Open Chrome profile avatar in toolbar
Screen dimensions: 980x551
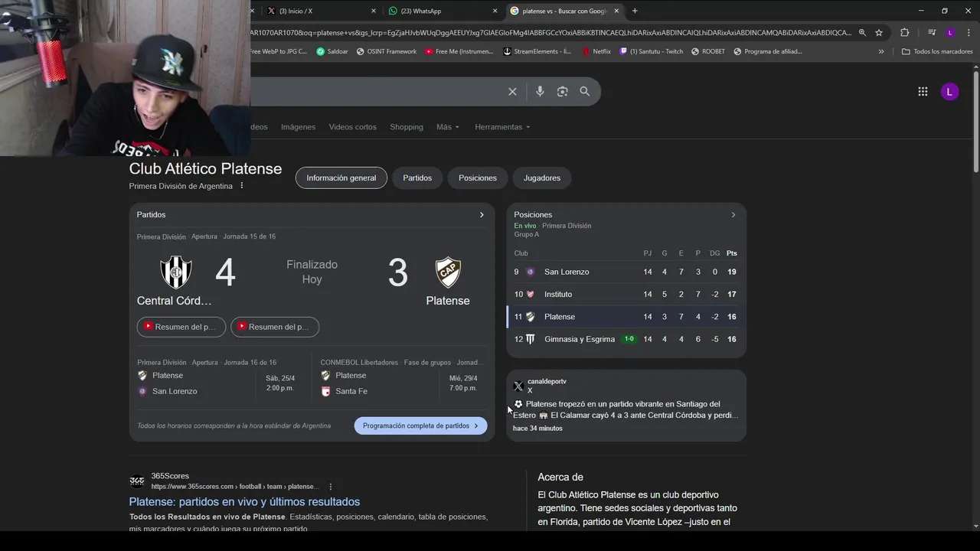[x=950, y=32]
